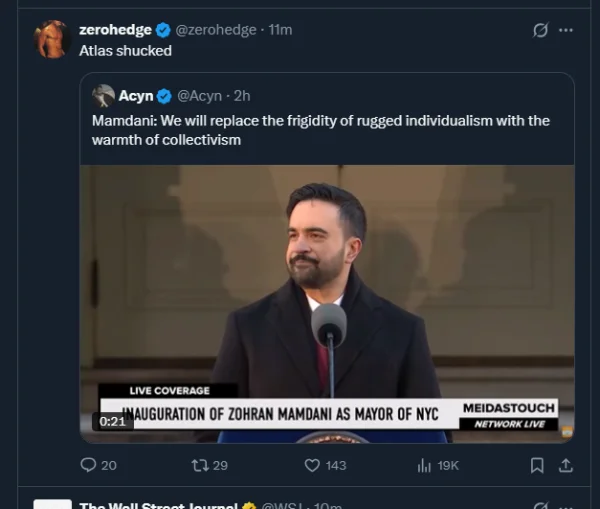Like the zerohedge post with the heart
The height and width of the screenshot is (509, 600).
click(x=312, y=465)
